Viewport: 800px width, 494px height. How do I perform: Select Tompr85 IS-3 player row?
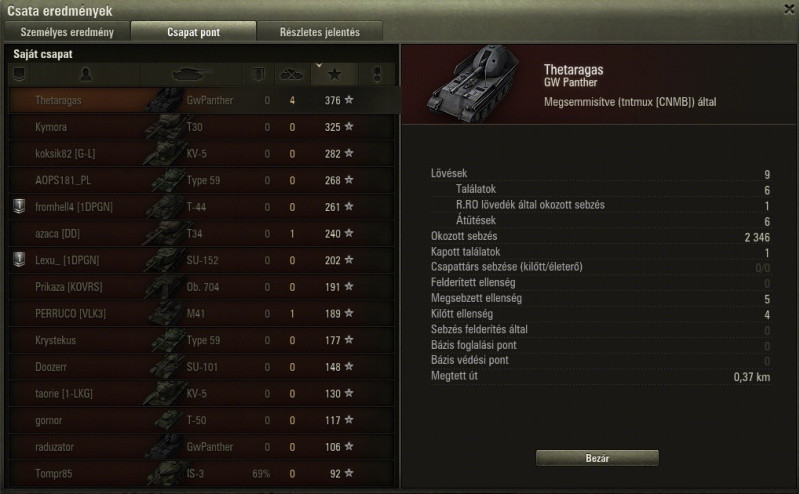[202, 474]
